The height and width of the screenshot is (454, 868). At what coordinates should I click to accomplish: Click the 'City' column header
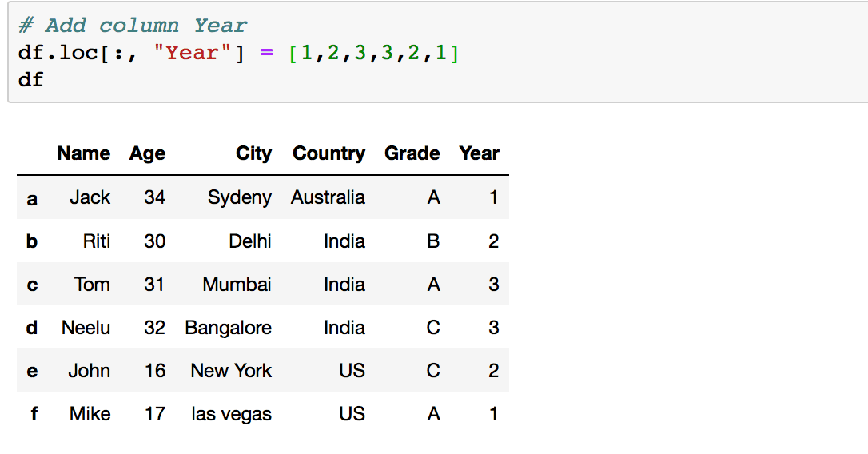(x=253, y=153)
